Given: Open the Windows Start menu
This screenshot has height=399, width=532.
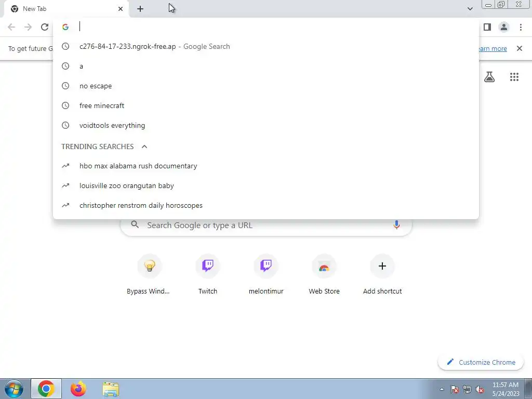Looking at the screenshot, I should pyautogui.click(x=14, y=389).
